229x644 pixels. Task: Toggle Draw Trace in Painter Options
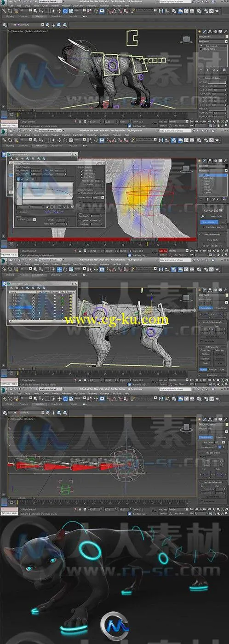81,177
